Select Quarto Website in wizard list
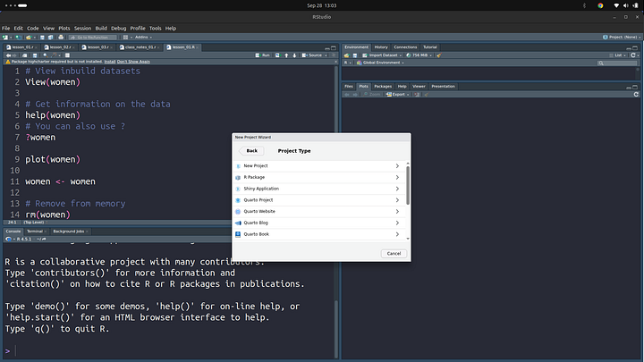 319,211
